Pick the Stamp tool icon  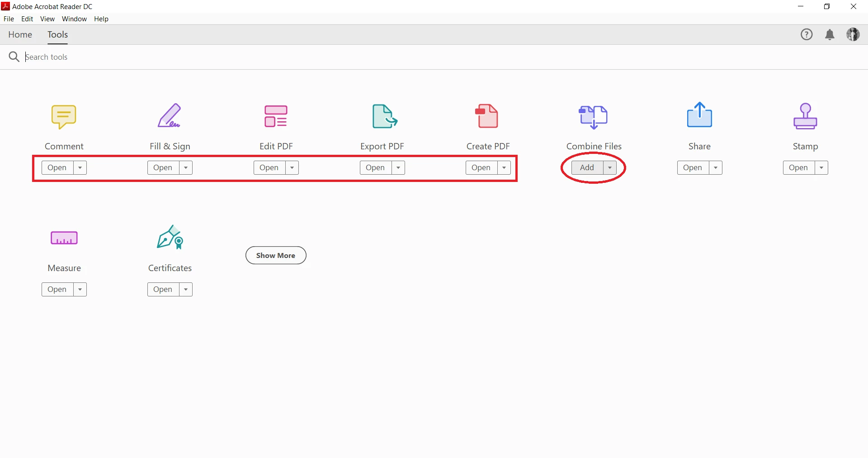[x=805, y=116]
